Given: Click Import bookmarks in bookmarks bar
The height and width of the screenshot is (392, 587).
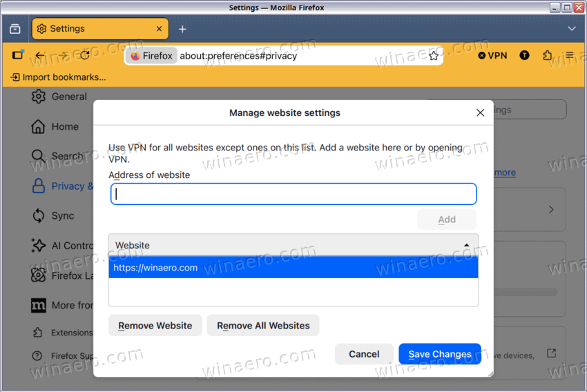Looking at the screenshot, I should (59, 77).
